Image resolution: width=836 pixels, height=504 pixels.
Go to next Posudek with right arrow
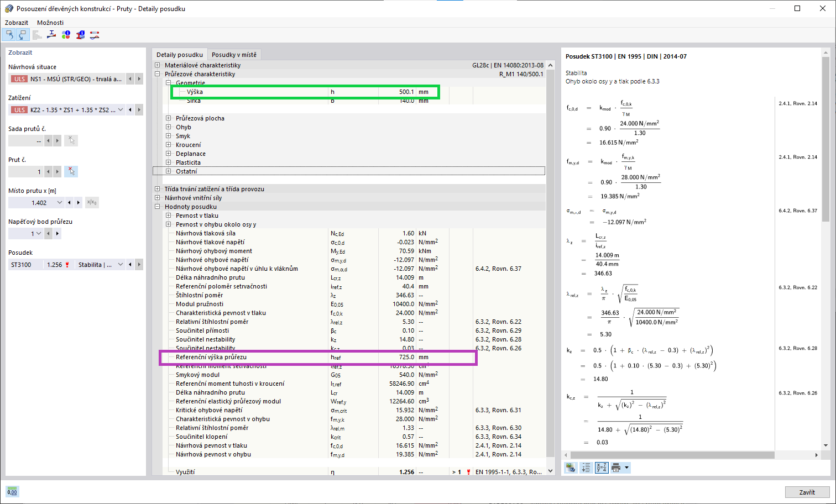tap(139, 264)
